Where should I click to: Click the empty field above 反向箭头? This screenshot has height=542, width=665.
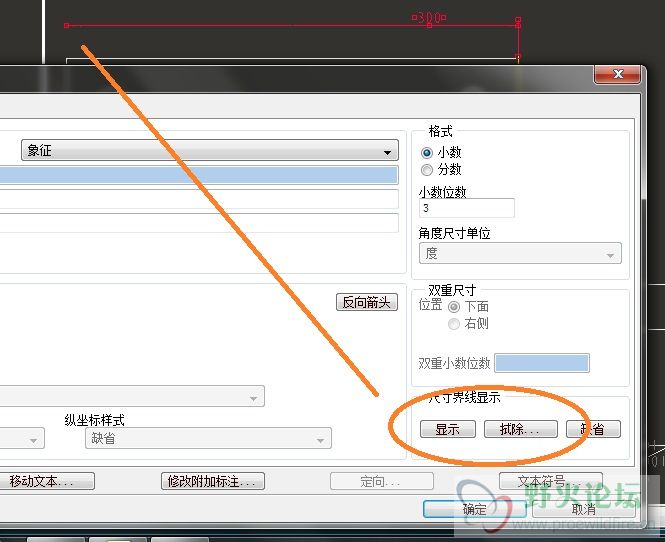point(198,223)
